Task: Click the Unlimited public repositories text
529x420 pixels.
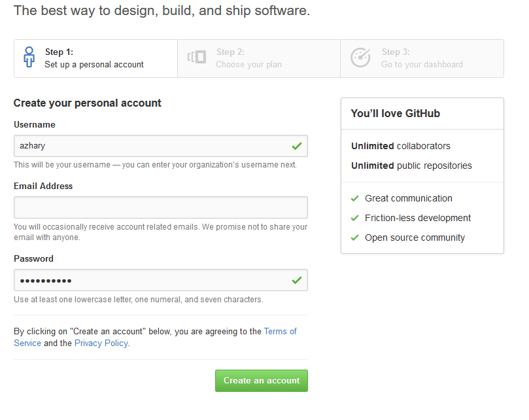Action: [411, 166]
